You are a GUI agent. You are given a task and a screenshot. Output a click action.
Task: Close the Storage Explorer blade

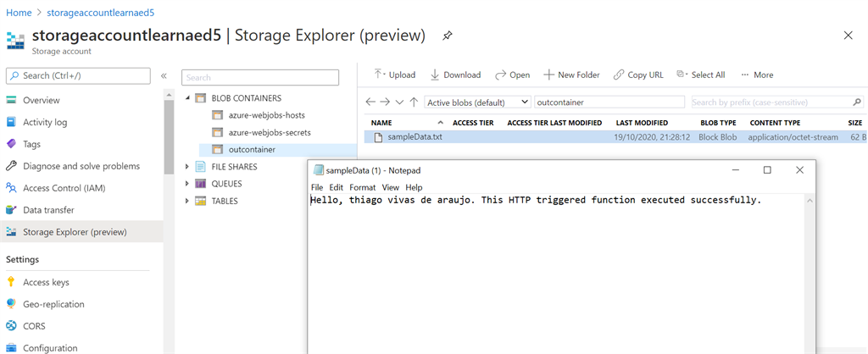tap(848, 36)
